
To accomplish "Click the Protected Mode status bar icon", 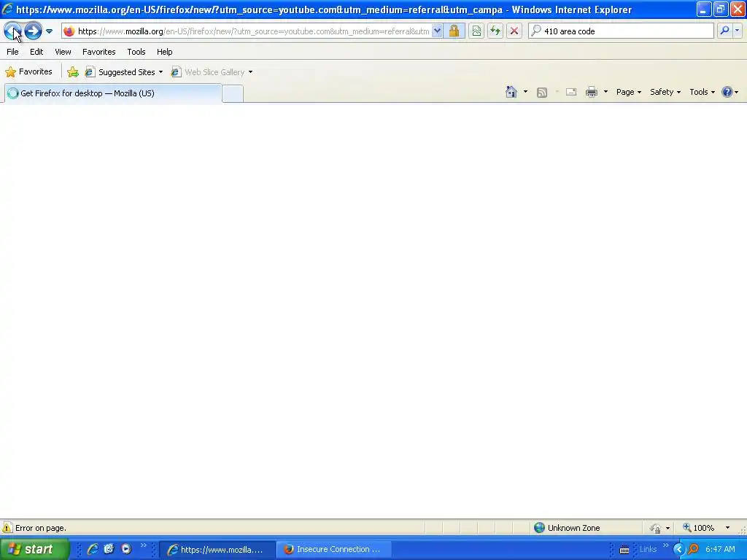I will 656,528.
